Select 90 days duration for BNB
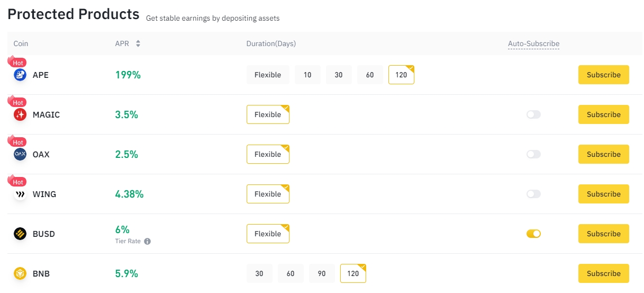The image size is (644, 293). (322, 273)
